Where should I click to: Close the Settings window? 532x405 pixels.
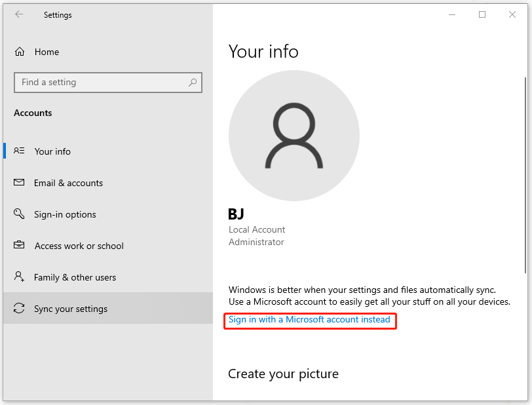coord(512,14)
